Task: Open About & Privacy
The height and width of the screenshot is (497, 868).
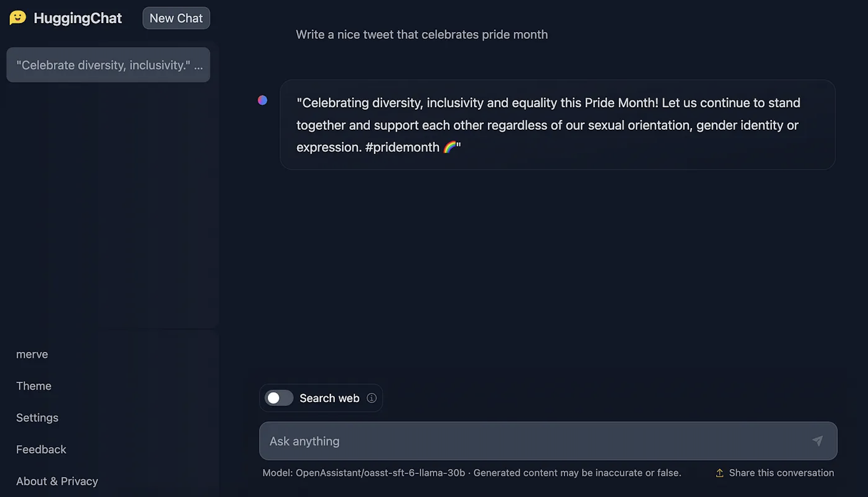Action: pyautogui.click(x=57, y=481)
